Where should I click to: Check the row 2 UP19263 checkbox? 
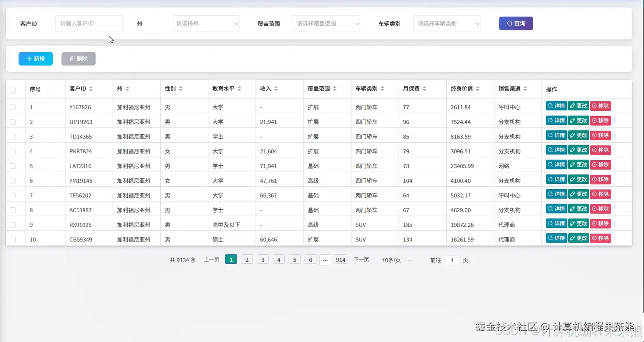[13, 122]
